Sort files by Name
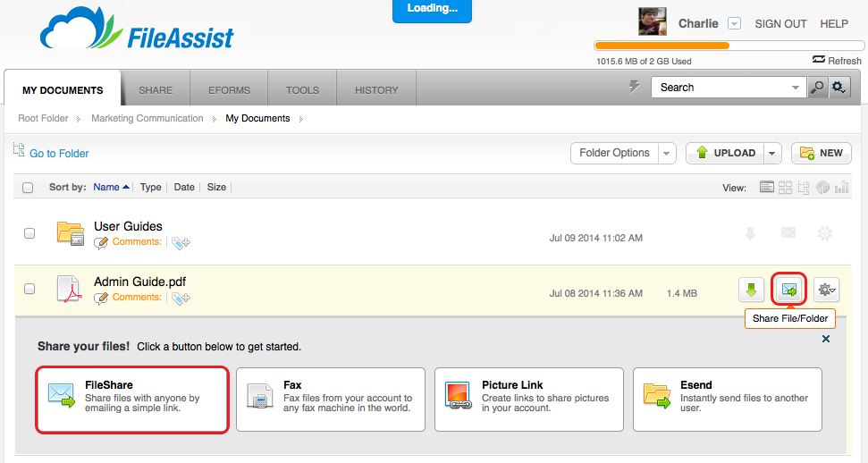Screen dimensions: 868x463 tap(111, 187)
